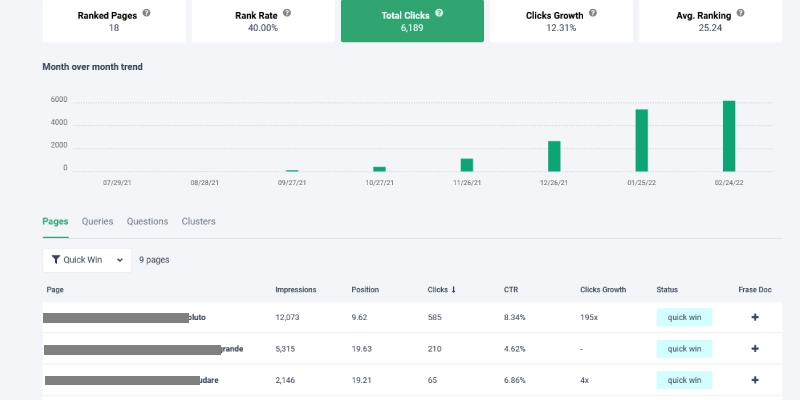The image size is (800, 400).
Task: Click the 19.63 position value
Action: point(362,349)
